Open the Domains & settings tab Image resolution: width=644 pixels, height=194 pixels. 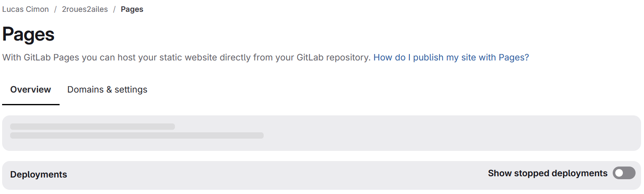click(x=107, y=90)
